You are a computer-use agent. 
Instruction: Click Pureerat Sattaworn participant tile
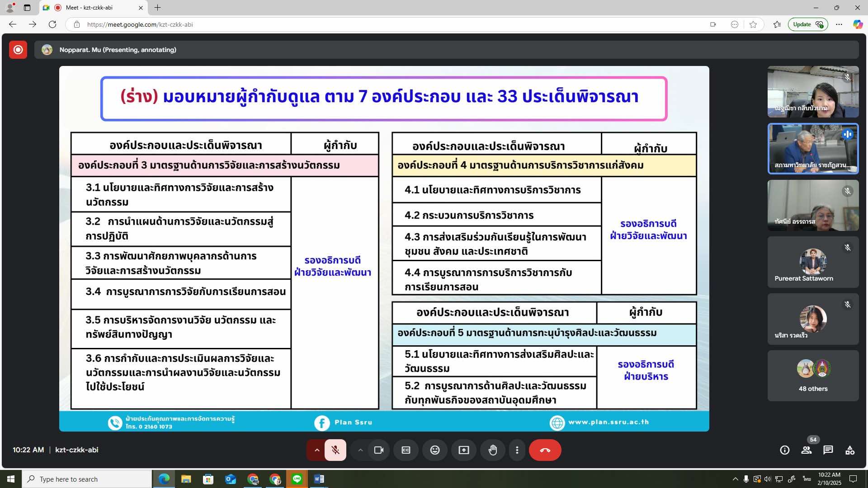coord(813,263)
